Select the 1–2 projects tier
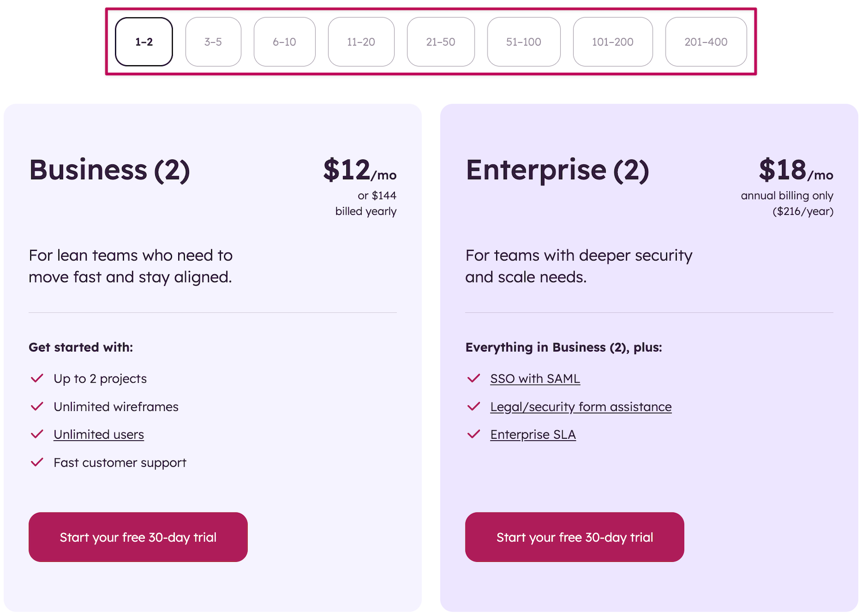Image resolution: width=862 pixels, height=616 pixels. [144, 42]
